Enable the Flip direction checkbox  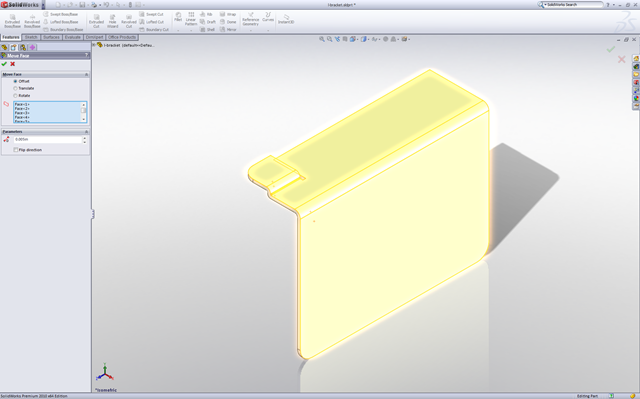point(16,150)
